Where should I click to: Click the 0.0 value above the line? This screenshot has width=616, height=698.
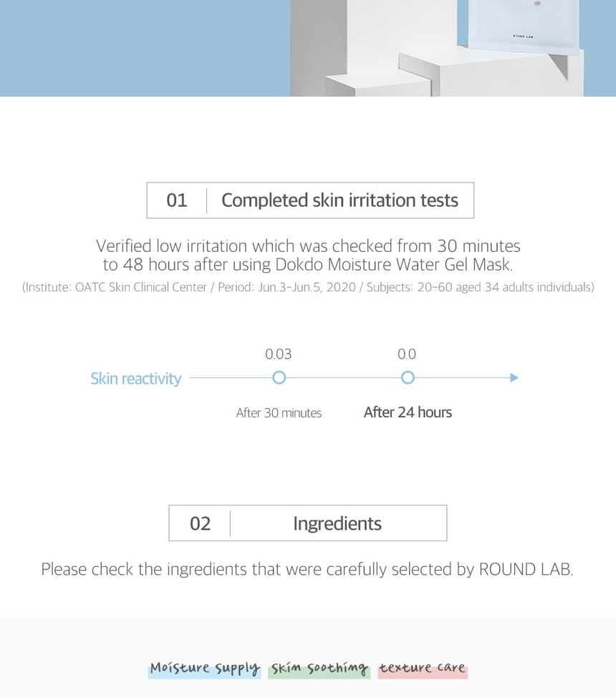point(407,354)
